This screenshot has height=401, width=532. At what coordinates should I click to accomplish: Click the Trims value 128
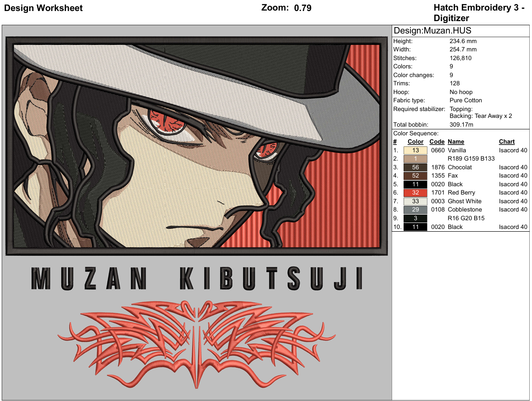[454, 84]
